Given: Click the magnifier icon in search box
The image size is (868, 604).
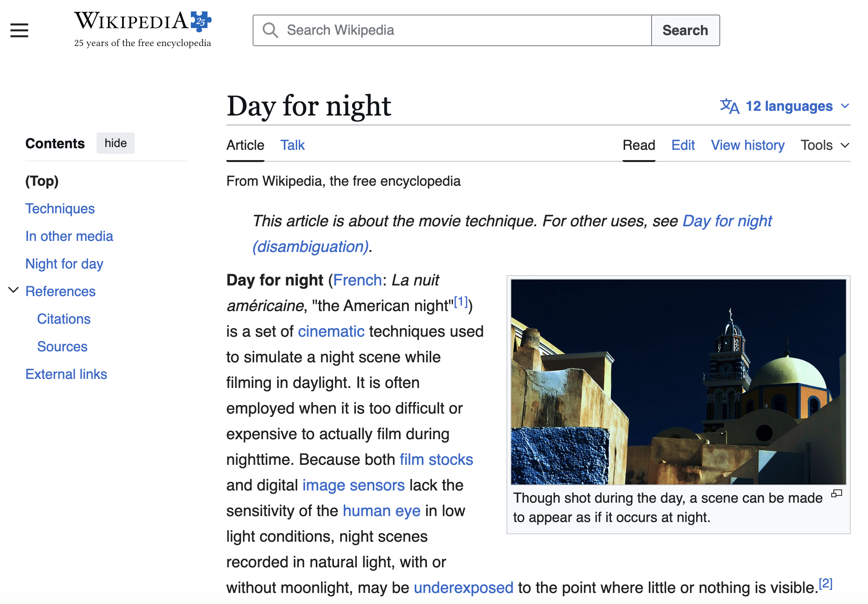Looking at the screenshot, I should pos(270,30).
